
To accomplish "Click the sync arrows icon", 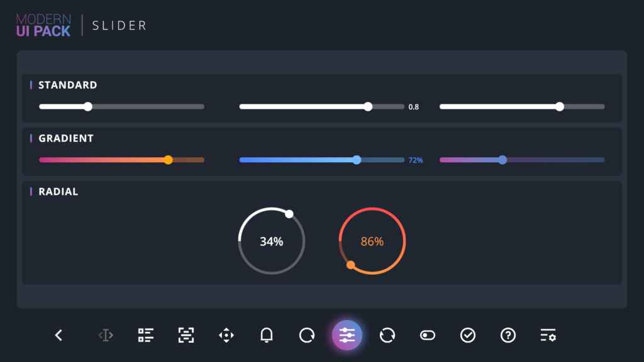I will (387, 335).
